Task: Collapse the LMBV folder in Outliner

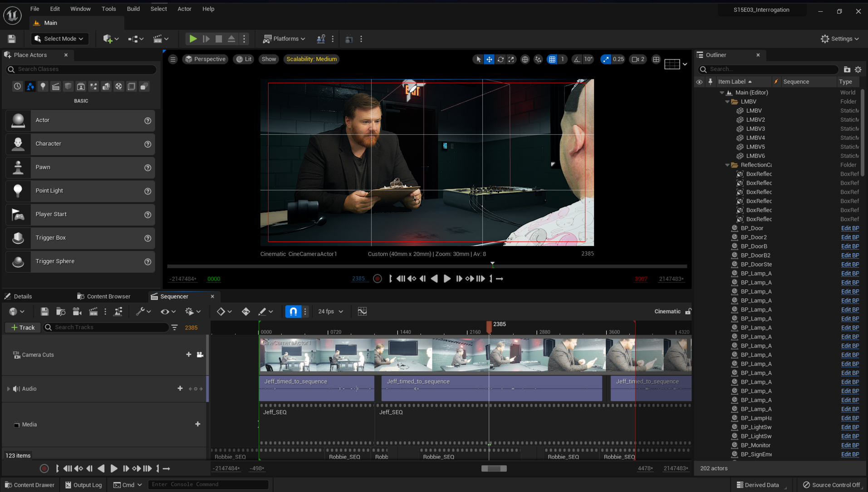Action: coord(727,102)
